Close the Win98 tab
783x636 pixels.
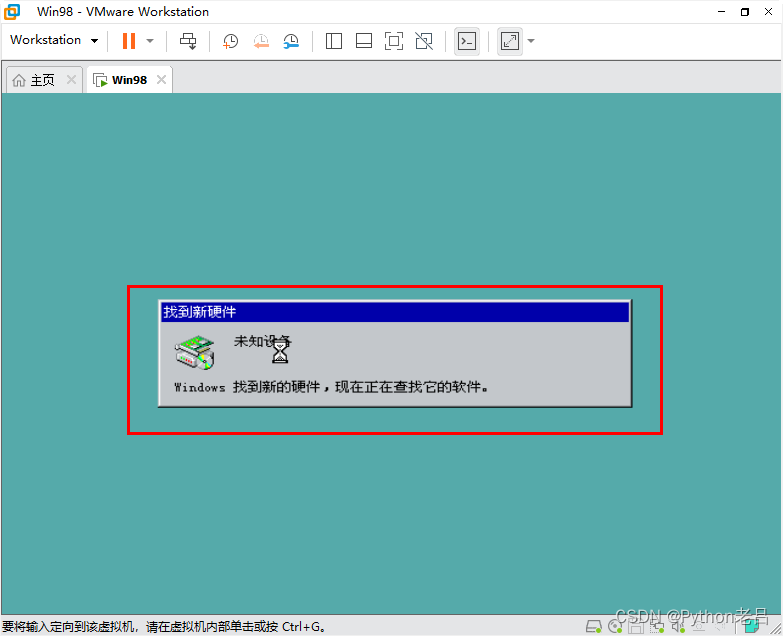tap(161, 79)
